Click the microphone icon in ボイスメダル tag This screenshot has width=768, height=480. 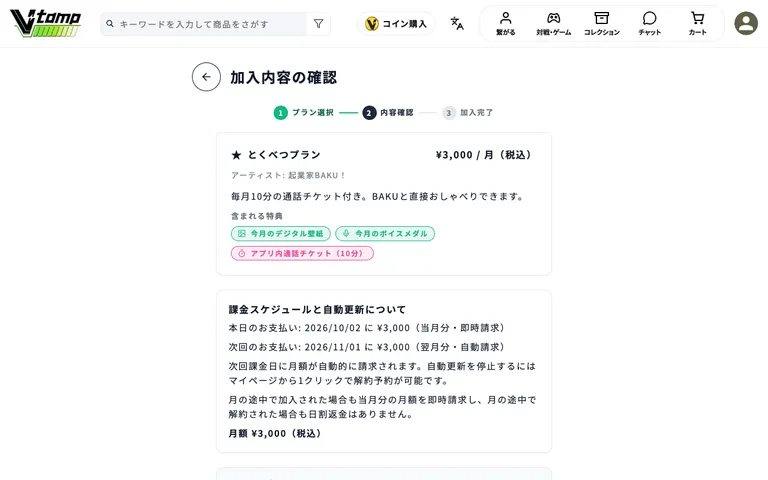click(x=346, y=234)
